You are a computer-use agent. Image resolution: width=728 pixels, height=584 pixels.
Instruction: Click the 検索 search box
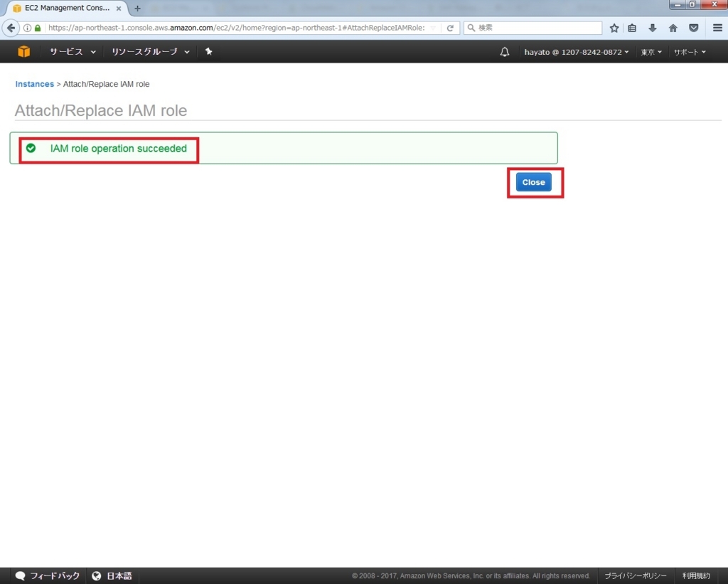[x=532, y=28]
